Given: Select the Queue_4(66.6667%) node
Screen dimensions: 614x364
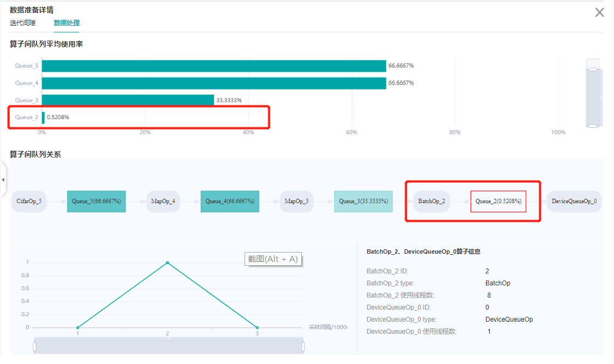Looking at the screenshot, I should click(x=230, y=201).
